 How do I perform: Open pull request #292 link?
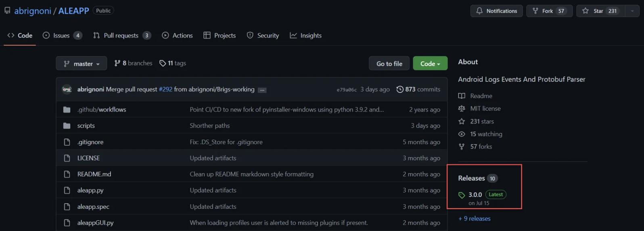pos(165,89)
